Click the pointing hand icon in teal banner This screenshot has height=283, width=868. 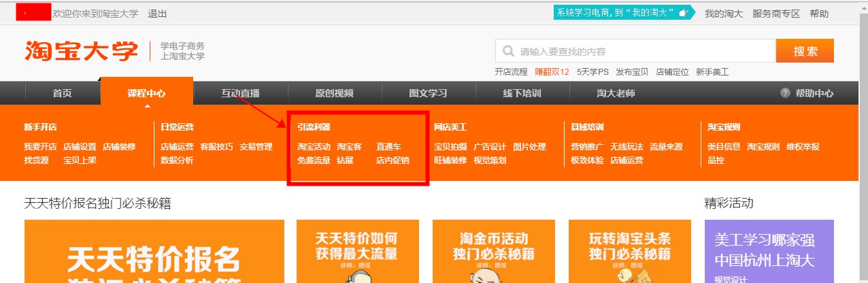pyautogui.click(x=683, y=13)
